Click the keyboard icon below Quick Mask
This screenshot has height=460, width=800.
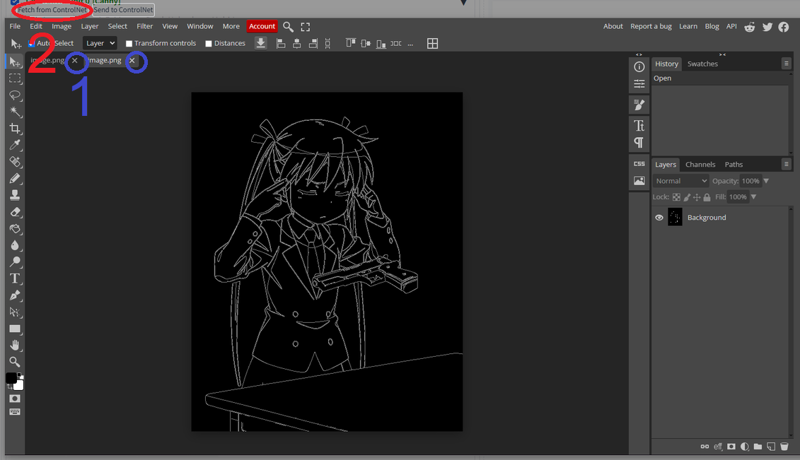click(15, 412)
